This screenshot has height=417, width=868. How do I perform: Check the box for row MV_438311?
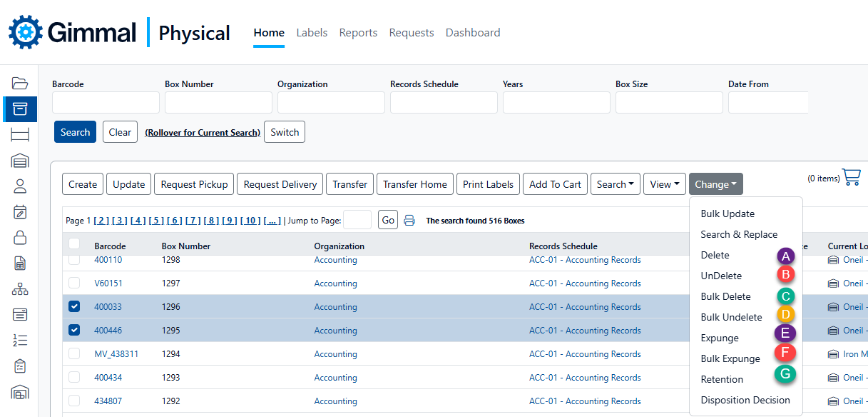[x=74, y=354]
